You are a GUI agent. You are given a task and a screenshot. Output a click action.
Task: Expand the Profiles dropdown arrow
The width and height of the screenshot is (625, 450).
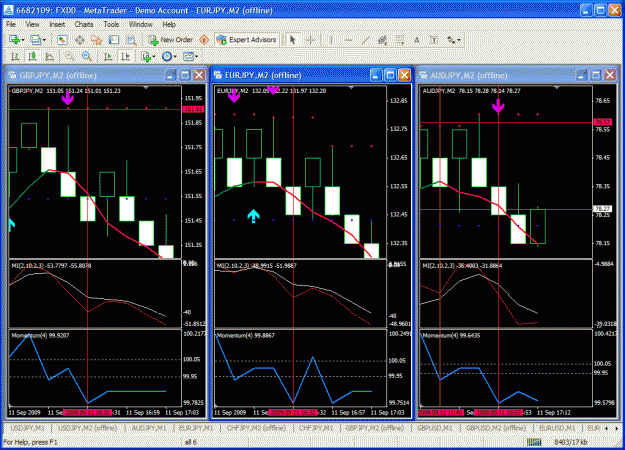[x=44, y=40]
